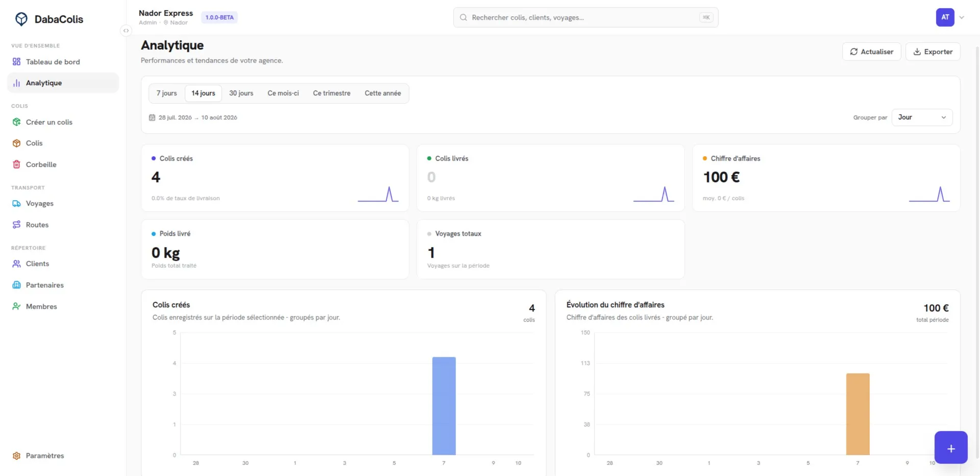Click the Évolution du chiffre d'affaires heading
980x476 pixels.
click(x=615, y=305)
